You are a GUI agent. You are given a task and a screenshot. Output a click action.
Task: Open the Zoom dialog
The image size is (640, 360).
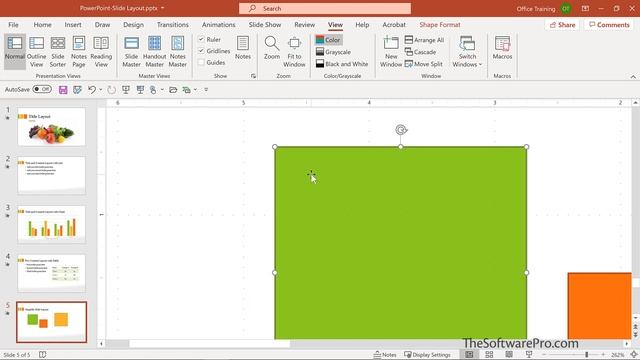[272, 47]
